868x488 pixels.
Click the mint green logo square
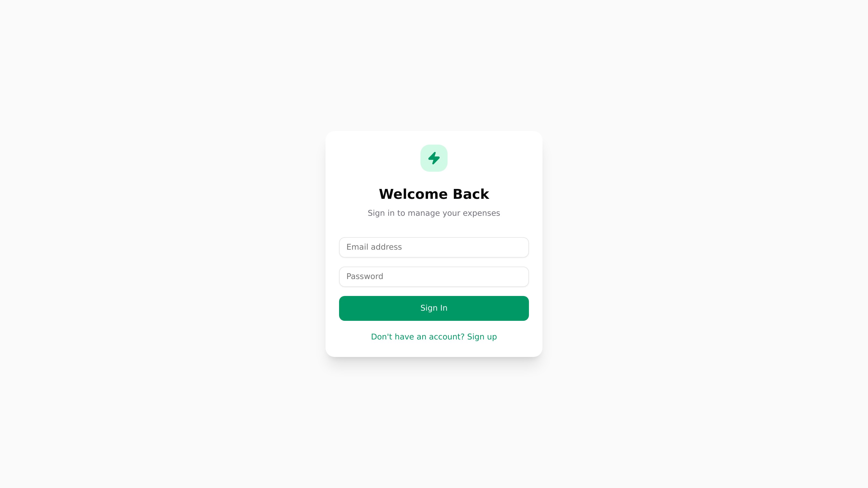(x=434, y=158)
